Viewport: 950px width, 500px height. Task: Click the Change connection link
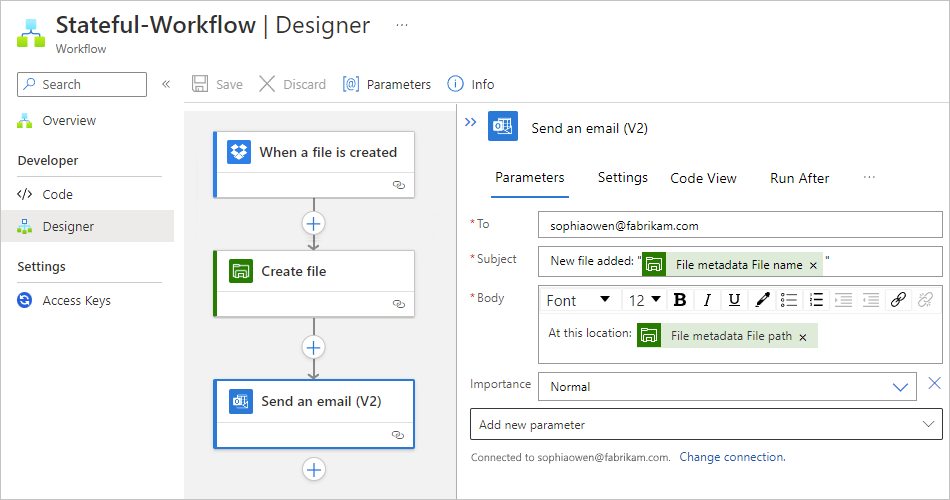pos(732,457)
